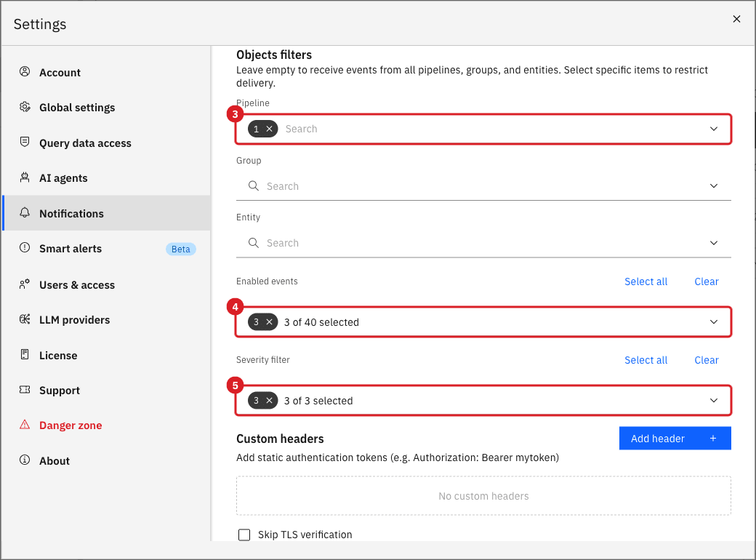Click the Group search magnifier icon
756x560 pixels.
coord(254,185)
